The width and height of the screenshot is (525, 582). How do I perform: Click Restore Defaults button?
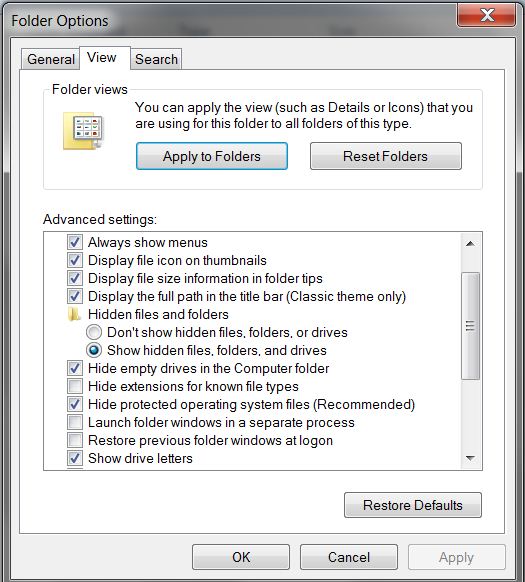tap(412, 505)
